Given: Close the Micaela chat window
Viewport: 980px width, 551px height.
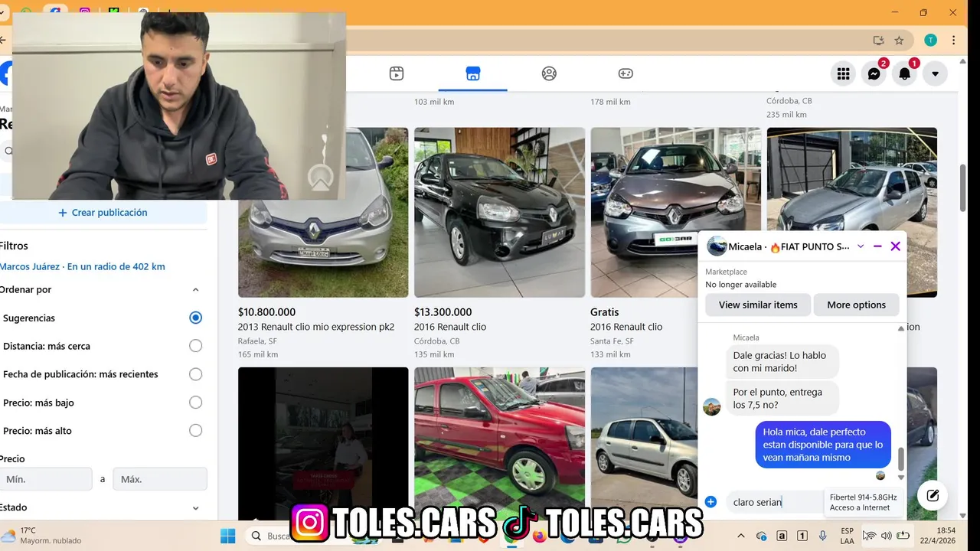Looking at the screenshot, I should 895,246.
